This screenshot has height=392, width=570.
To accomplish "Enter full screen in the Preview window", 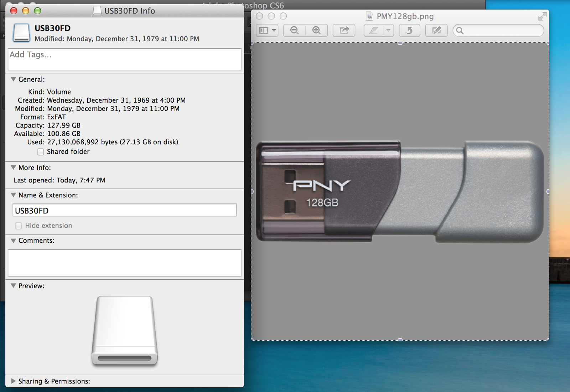I will click(x=542, y=16).
